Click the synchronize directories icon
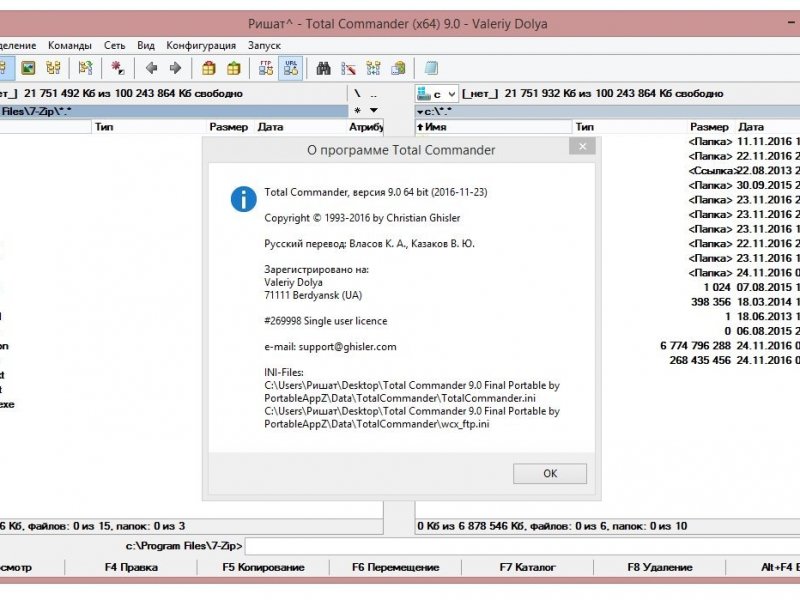The image size is (800, 600). pos(373,68)
